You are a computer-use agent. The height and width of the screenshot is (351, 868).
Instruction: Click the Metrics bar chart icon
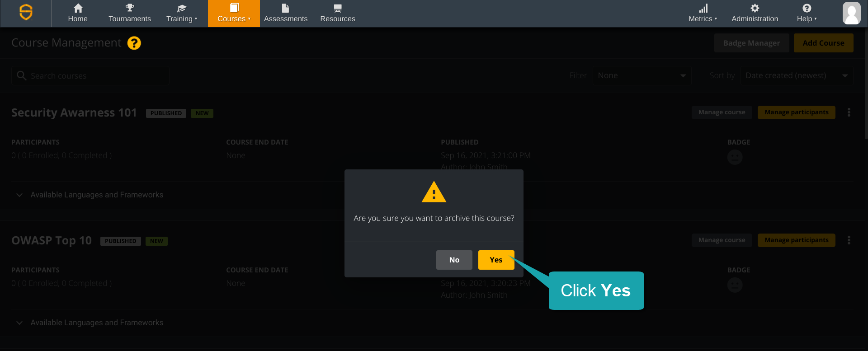[703, 8]
